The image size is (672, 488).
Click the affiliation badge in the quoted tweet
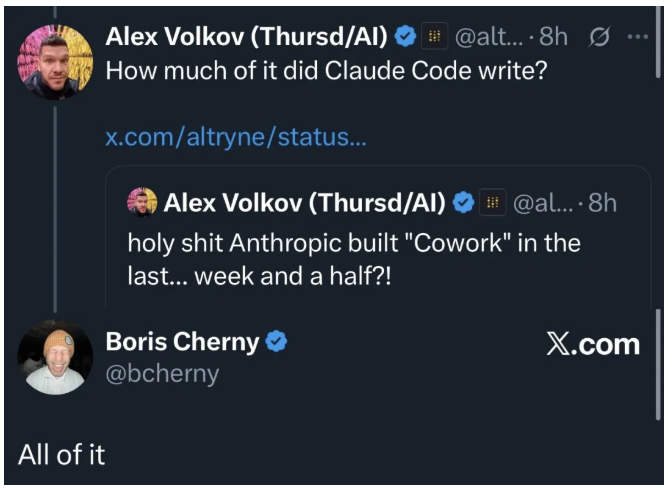tap(493, 203)
